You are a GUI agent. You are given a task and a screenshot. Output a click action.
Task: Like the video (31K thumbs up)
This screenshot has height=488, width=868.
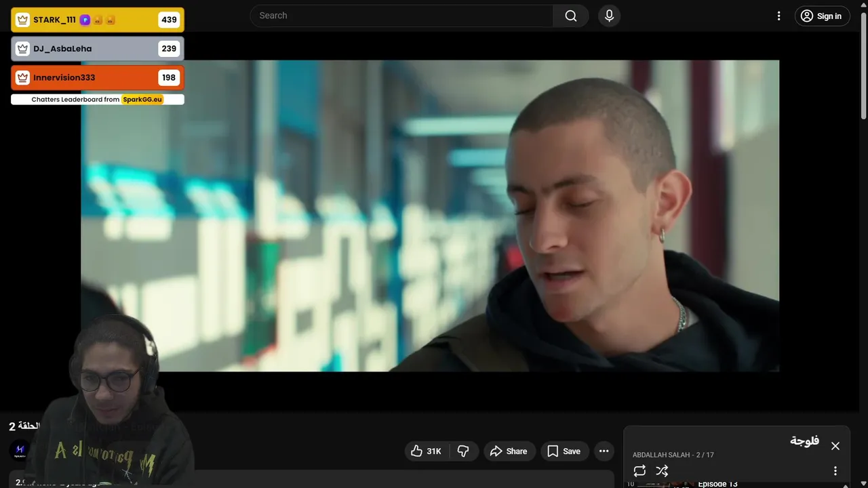[427, 451]
